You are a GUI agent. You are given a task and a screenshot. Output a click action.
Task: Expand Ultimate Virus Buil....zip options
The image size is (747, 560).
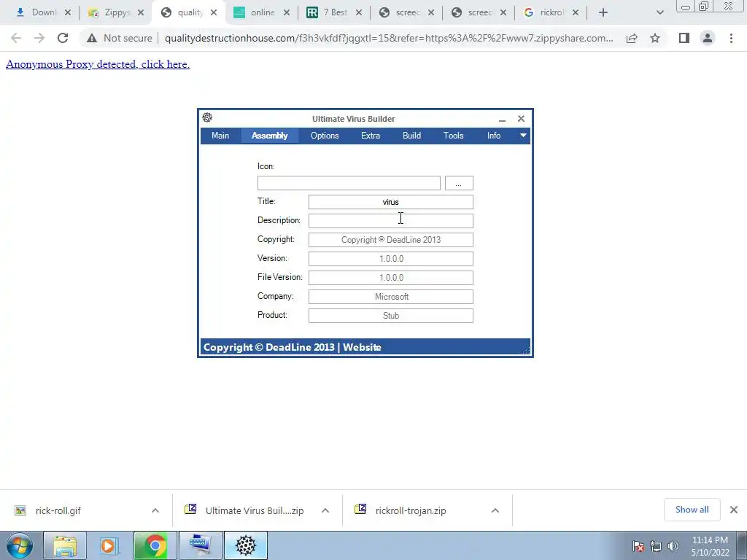(325, 510)
